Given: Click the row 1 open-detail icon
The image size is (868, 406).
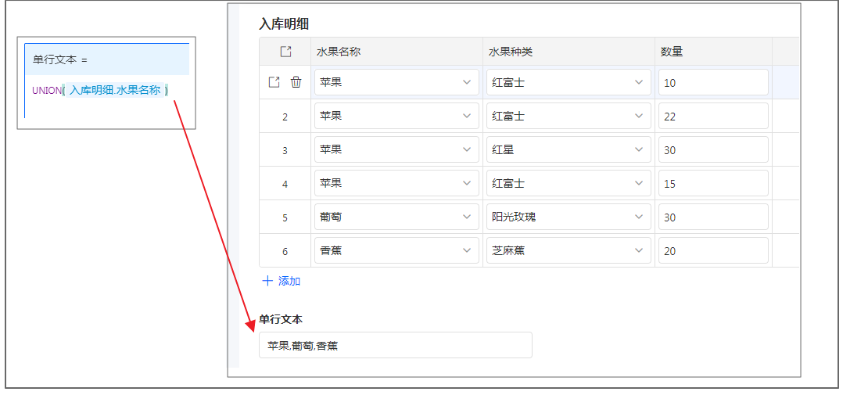Looking at the screenshot, I should click(274, 82).
